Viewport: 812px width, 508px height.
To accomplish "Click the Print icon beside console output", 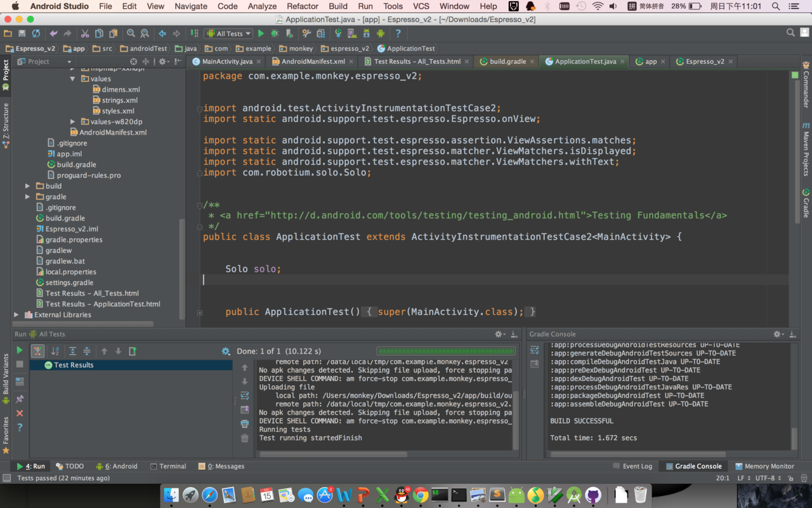I will [x=245, y=424].
